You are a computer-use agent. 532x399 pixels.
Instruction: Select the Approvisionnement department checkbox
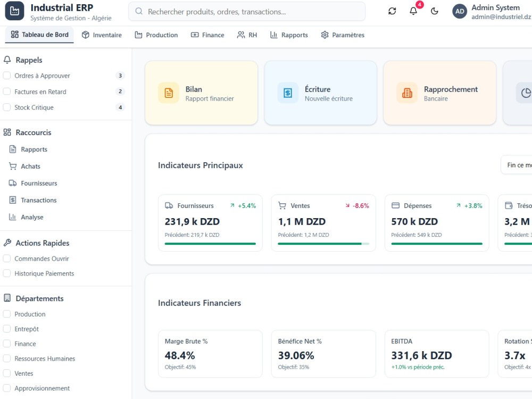coord(7,388)
